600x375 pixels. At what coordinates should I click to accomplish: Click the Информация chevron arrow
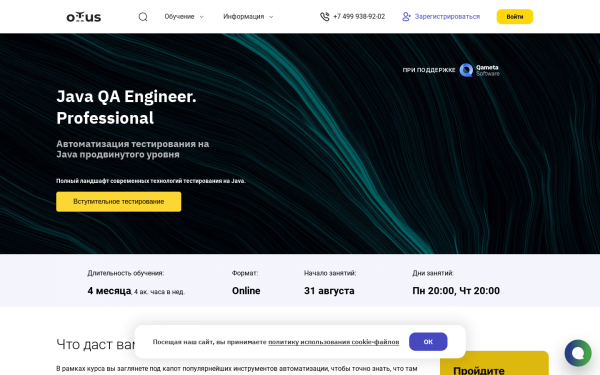tap(271, 17)
